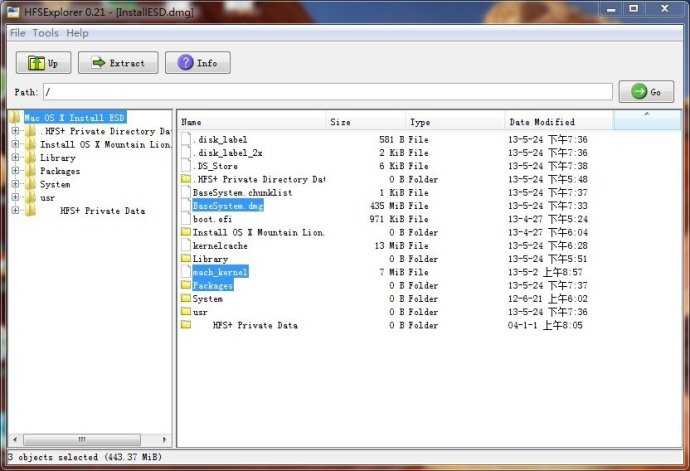Image resolution: width=690 pixels, height=471 pixels.
Task: Click Mac OS X Install ESD root folder icon
Action: click(x=15, y=118)
